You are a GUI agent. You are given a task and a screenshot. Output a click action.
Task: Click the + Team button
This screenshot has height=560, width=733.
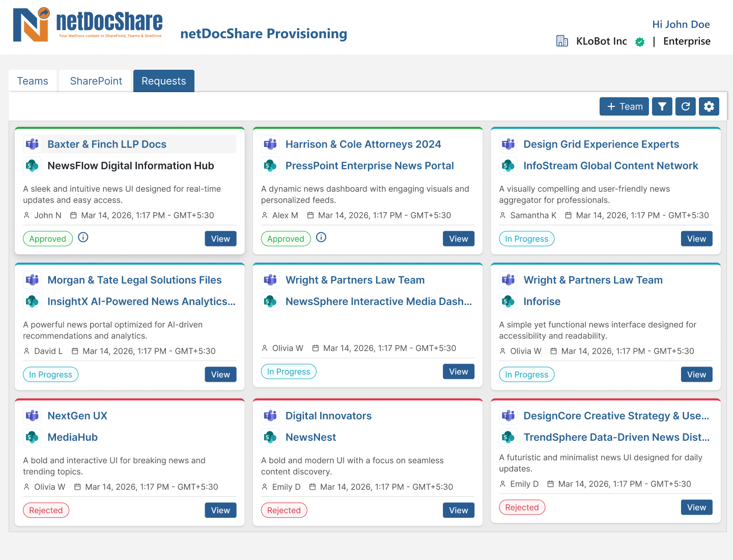pos(624,106)
